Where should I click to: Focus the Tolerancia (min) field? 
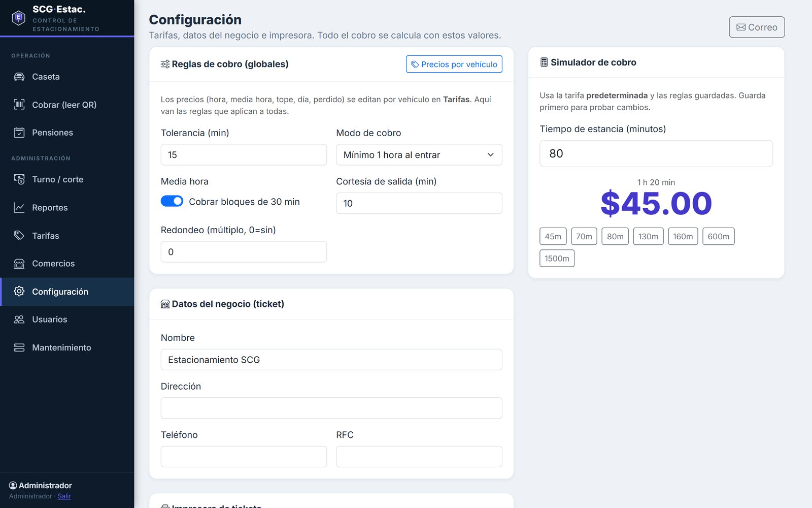click(x=244, y=154)
